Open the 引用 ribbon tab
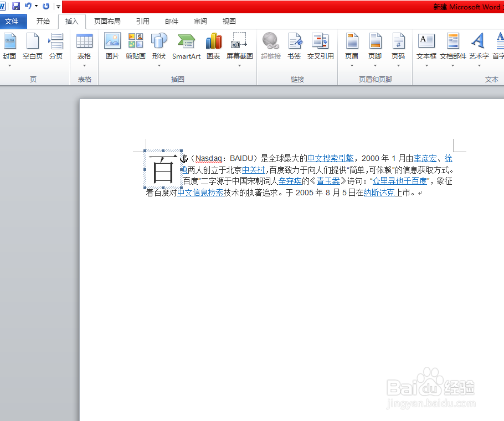This screenshot has width=504, height=421. tap(143, 22)
